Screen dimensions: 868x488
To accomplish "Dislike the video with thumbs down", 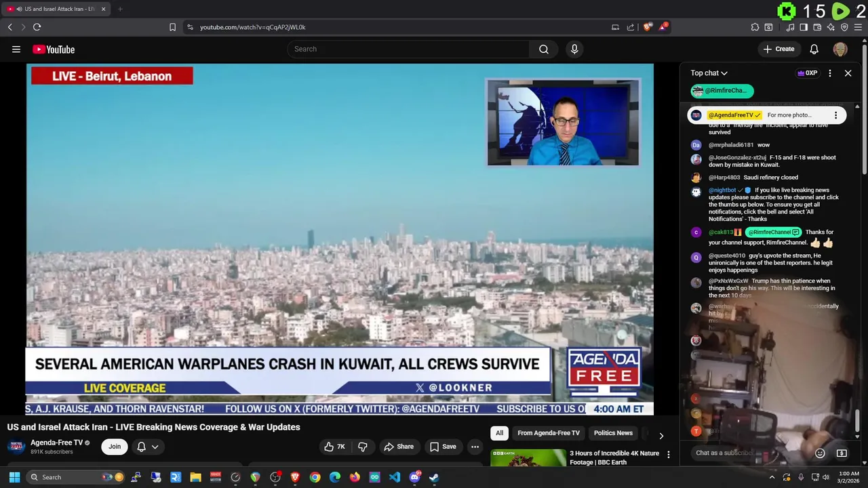I will tap(363, 447).
